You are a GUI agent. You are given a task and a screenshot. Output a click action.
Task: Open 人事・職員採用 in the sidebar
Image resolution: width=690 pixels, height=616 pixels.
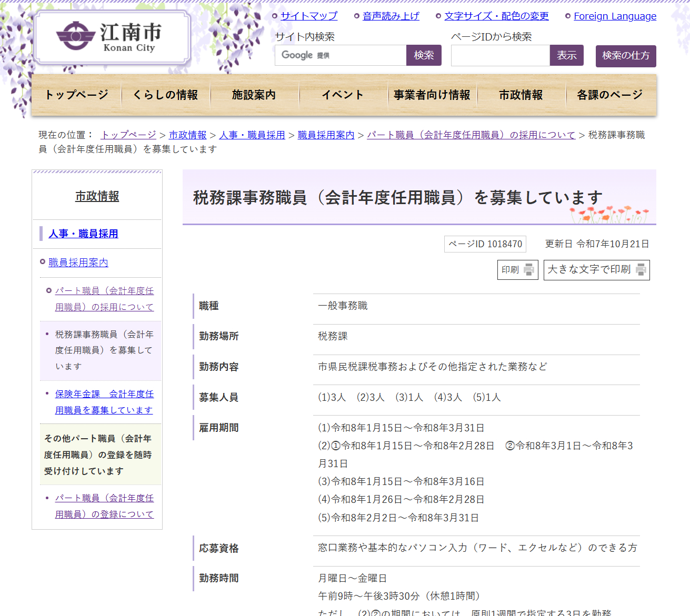(x=83, y=234)
